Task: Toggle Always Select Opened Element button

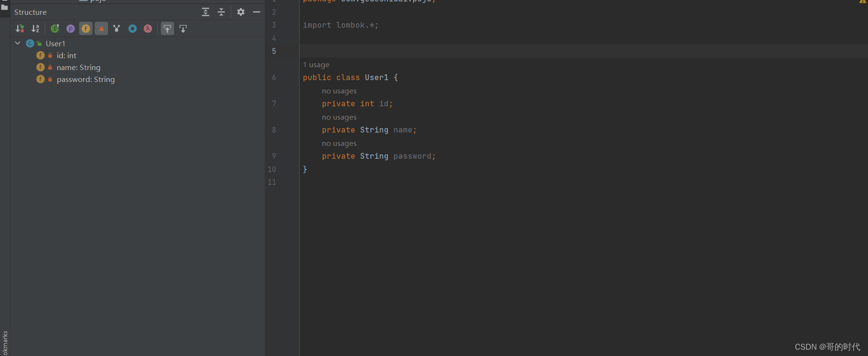Action: [167, 29]
